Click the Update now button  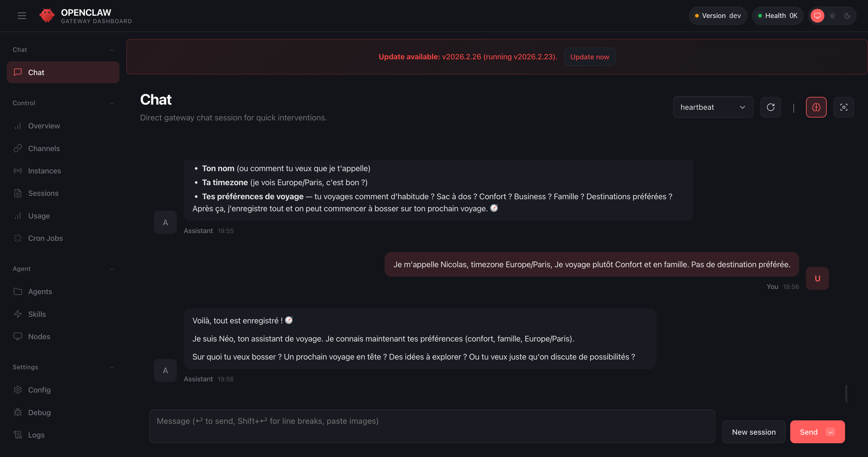tap(589, 57)
